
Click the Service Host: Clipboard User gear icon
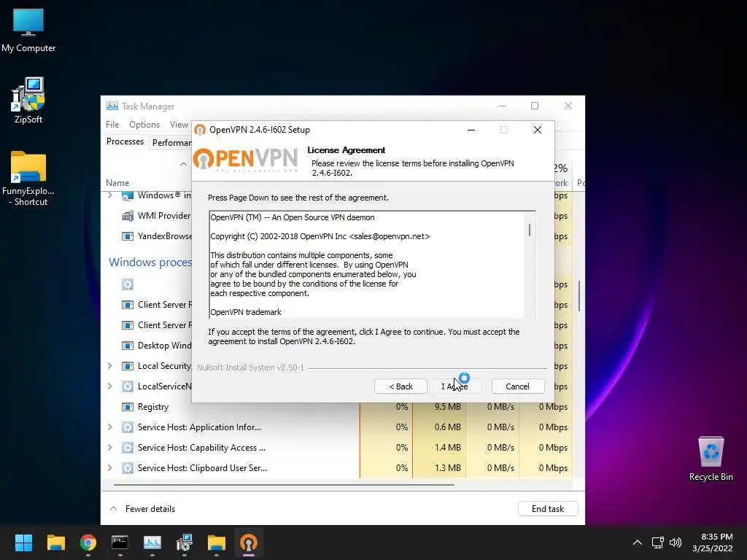tap(127, 468)
